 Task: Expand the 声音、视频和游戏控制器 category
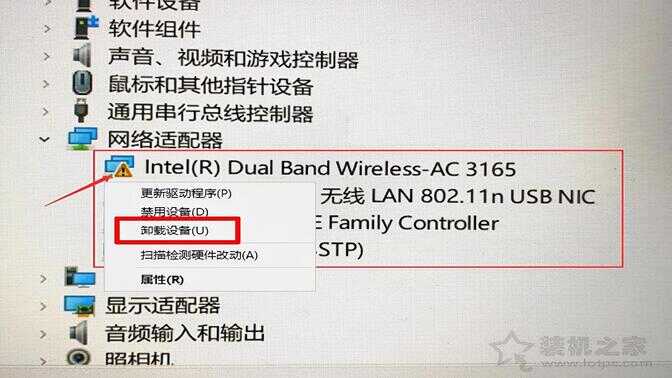tap(46, 56)
